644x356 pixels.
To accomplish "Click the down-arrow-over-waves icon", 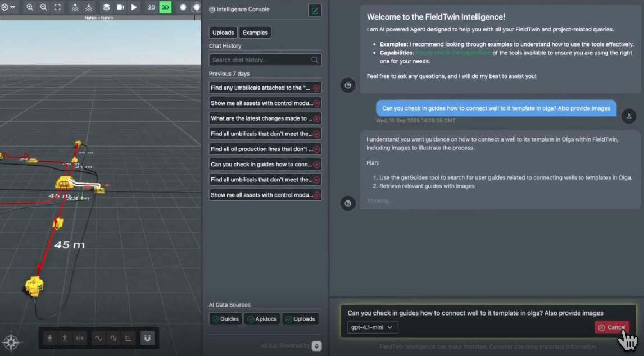I will (89, 7).
